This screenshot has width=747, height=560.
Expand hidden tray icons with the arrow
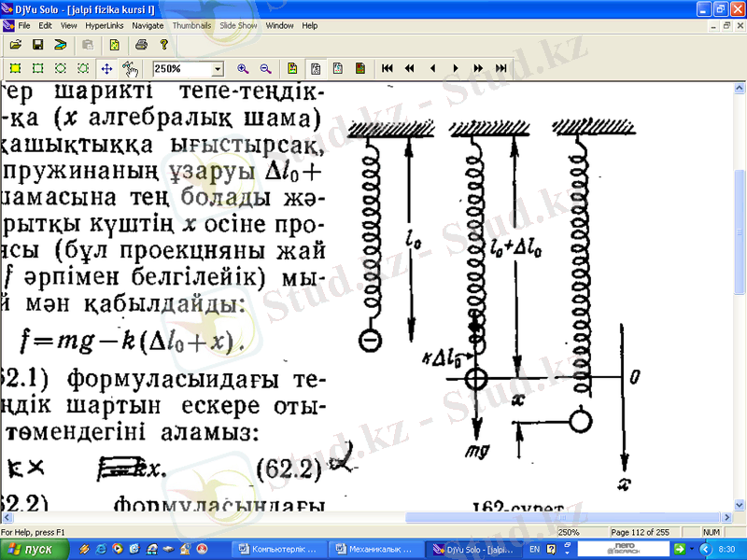pyautogui.click(x=706, y=550)
